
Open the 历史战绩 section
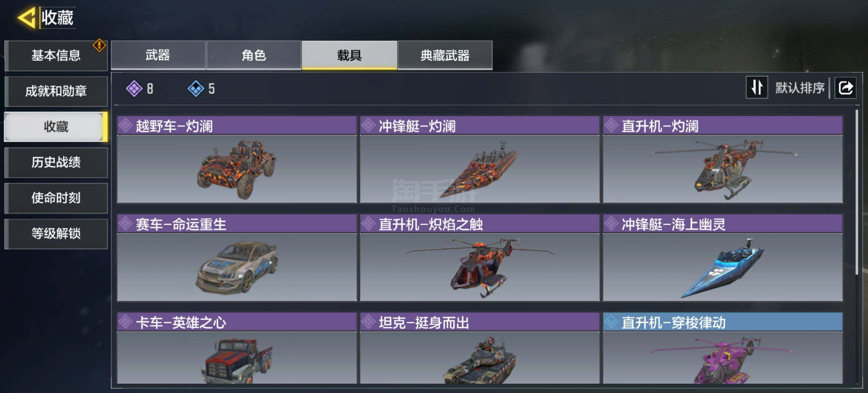point(56,162)
